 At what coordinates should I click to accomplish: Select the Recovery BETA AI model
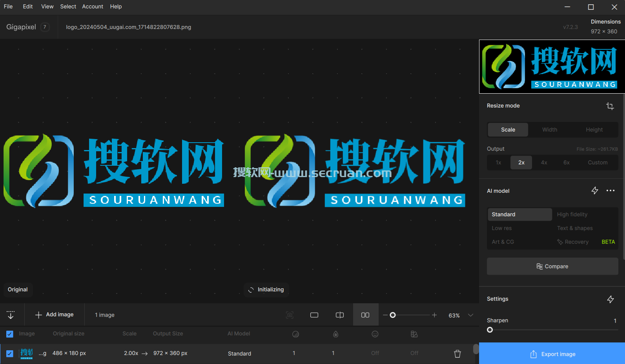[x=585, y=242]
